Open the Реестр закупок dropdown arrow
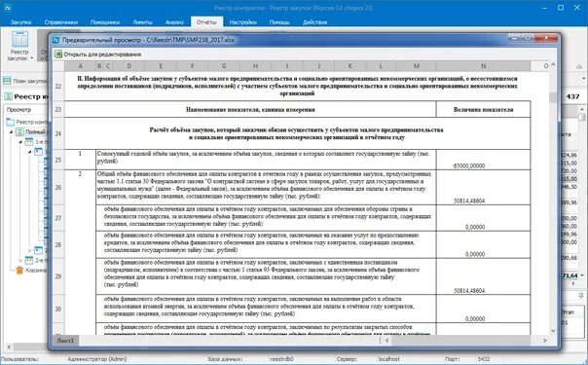This screenshot has width=588, height=365. point(32,58)
